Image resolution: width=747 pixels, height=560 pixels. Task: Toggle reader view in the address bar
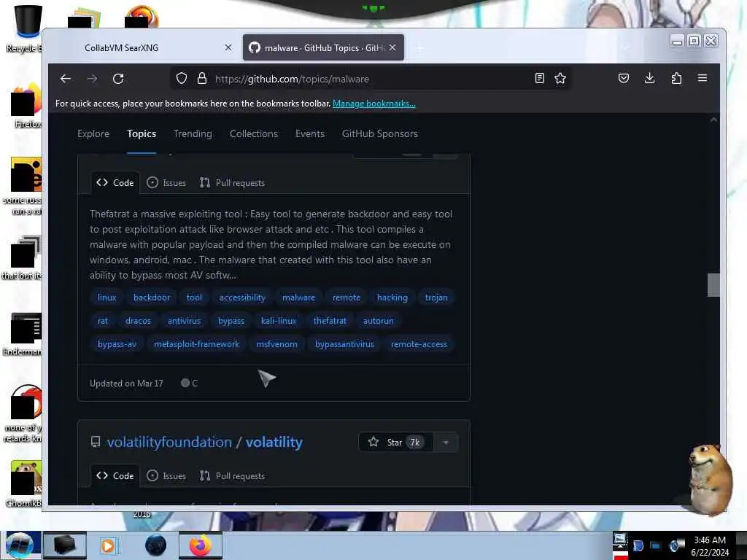coord(539,79)
